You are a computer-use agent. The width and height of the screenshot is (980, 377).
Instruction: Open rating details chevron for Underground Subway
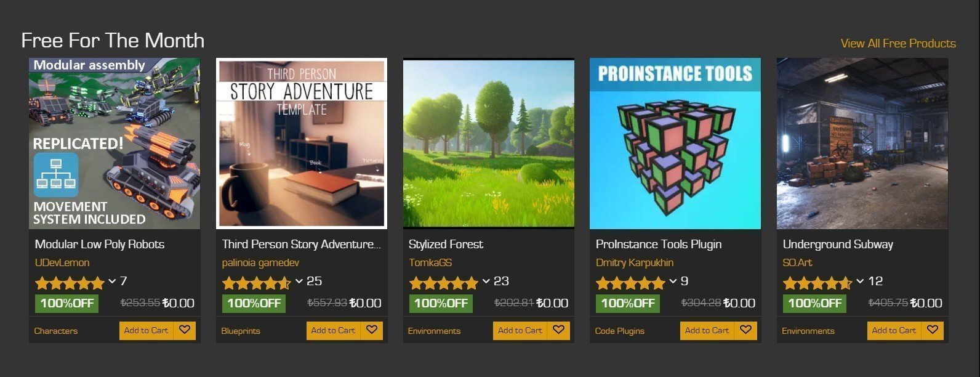(x=860, y=282)
